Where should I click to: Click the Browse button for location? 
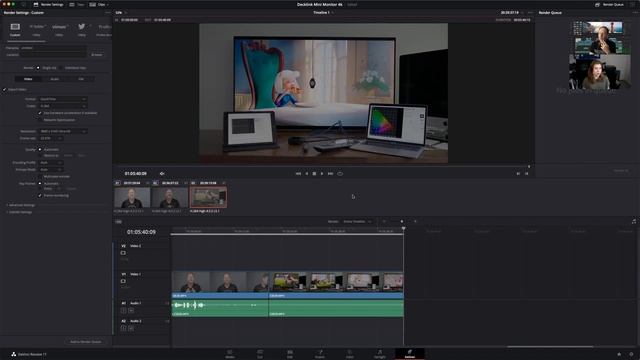(97, 55)
